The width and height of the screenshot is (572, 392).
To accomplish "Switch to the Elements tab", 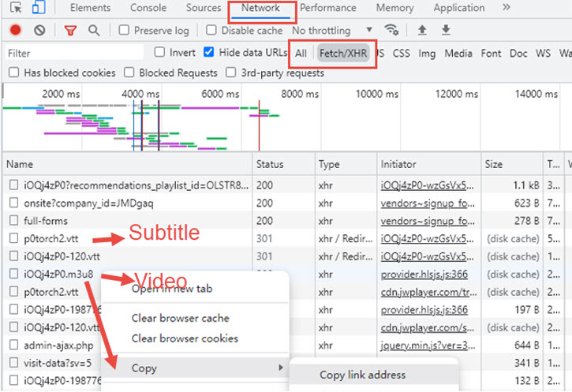I will [x=90, y=8].
